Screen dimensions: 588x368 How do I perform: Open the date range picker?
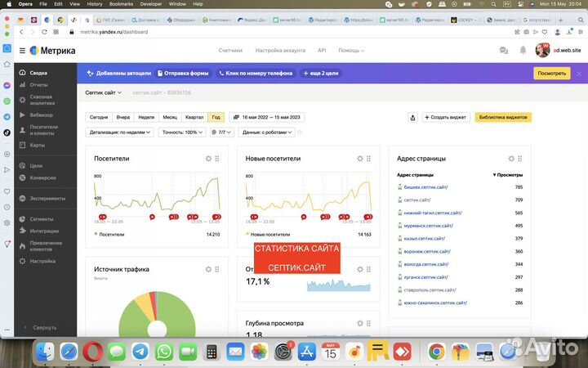(x=267, y=117)
